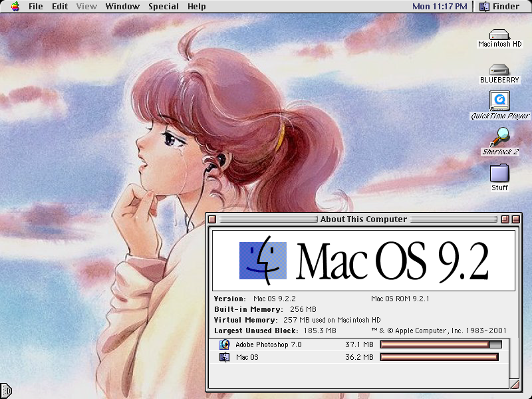532x399 pixels.
Task: Click the "Mac OS" row label in list
Action: pos(247,357)
